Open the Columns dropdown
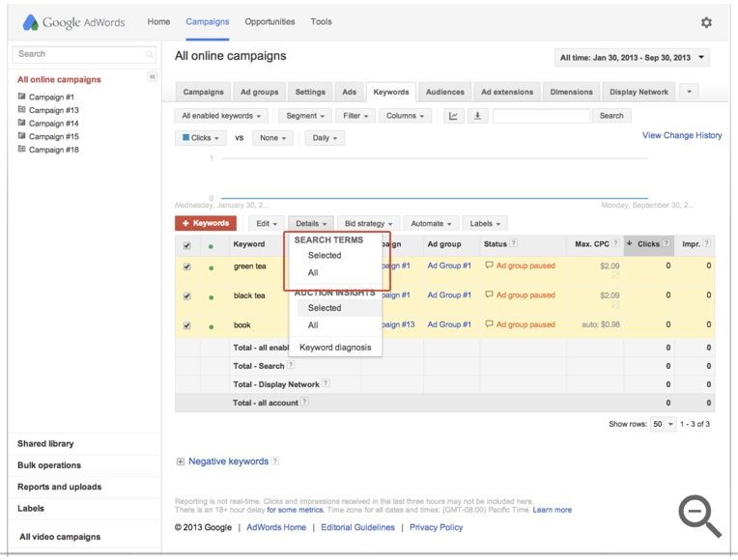The height and width of the screenshot is (560, 738). click(x=406, y=116)
